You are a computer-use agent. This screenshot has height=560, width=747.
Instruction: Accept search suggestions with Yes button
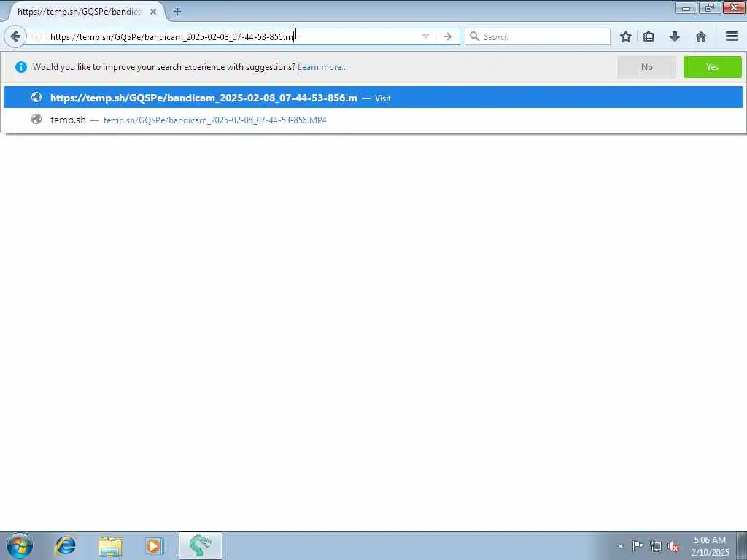[x=712, y=67]
